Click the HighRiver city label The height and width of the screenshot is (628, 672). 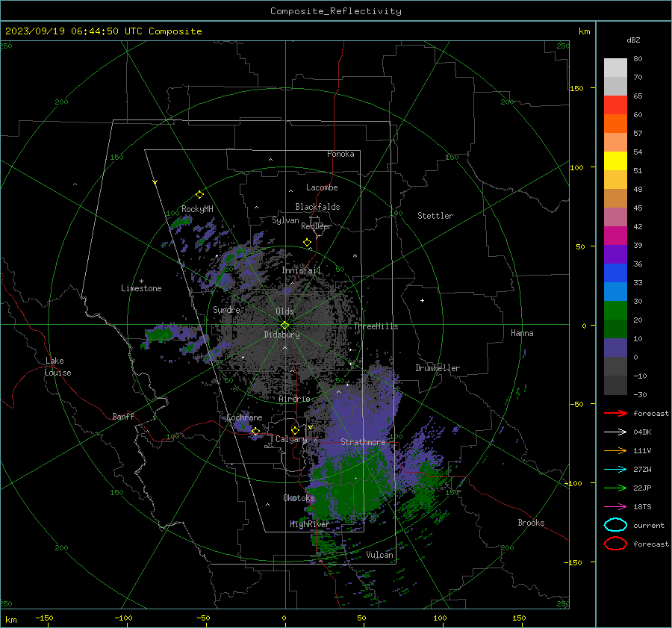tap(309, 524)
